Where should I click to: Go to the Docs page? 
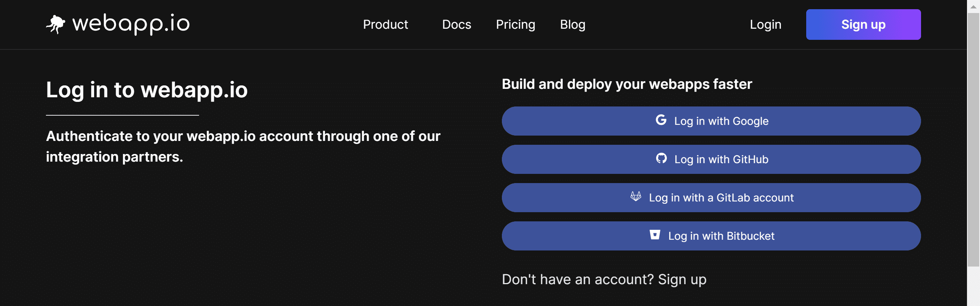[x=456, y=25]
